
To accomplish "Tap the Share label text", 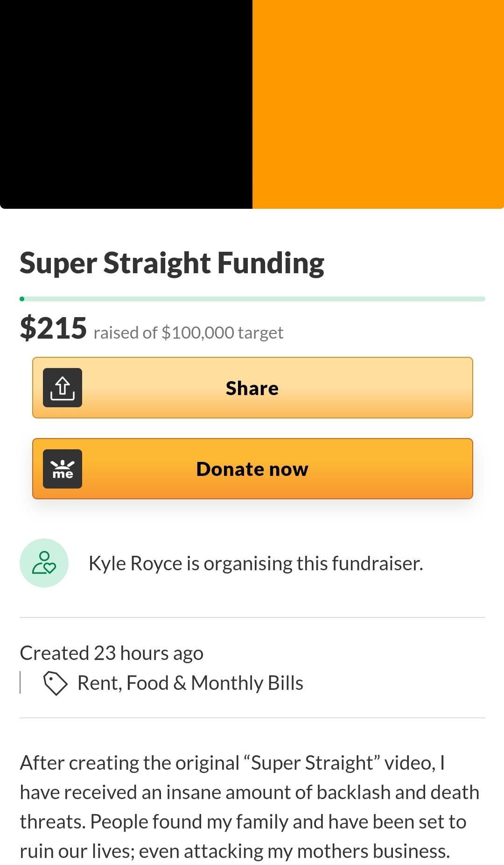I will pos(252,388).
